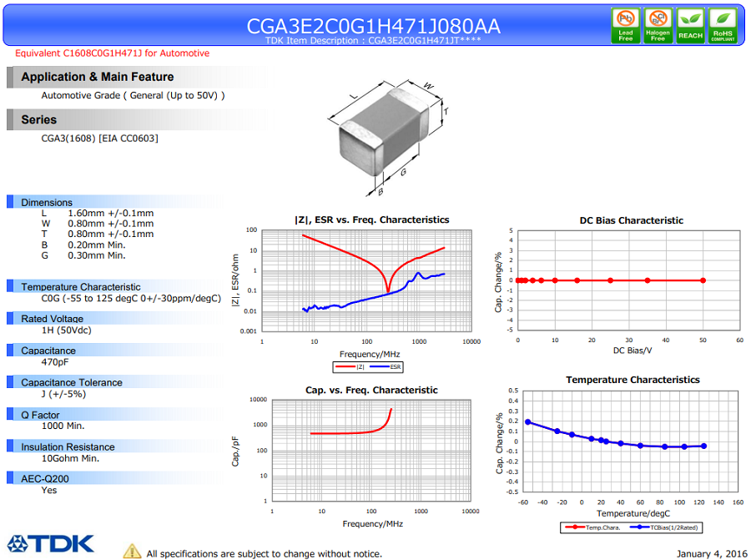The image size is (751, 560).
Task: Click the "Dimensions" heading
Action: (x=47, y=202)
